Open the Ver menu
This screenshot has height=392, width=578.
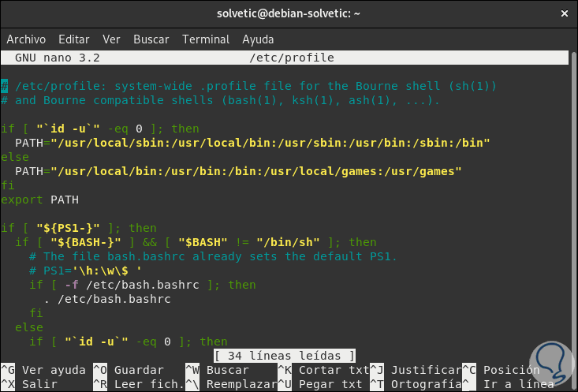point(111,39)
